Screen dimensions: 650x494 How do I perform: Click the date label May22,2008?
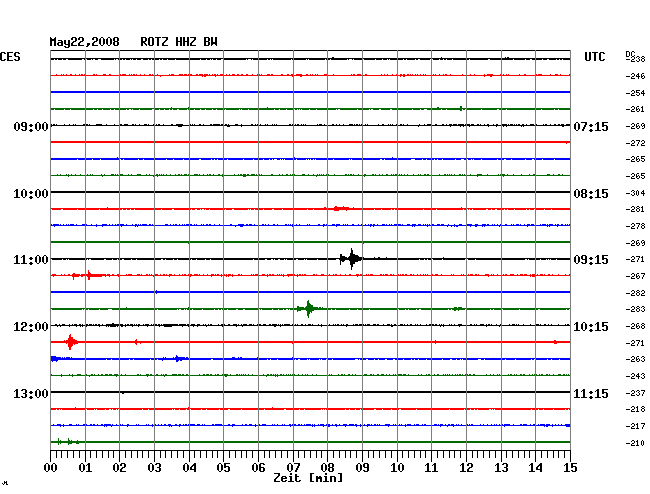click(x=84, y=42)
